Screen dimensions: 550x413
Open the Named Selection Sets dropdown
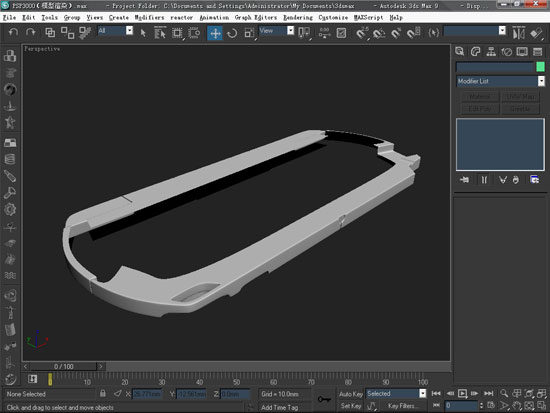pos(502,31)
